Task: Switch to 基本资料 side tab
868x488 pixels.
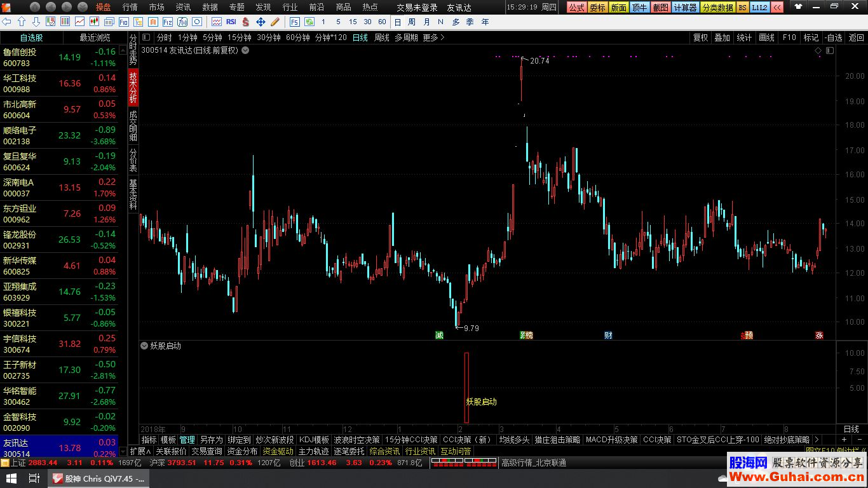Action: (133, 194)
